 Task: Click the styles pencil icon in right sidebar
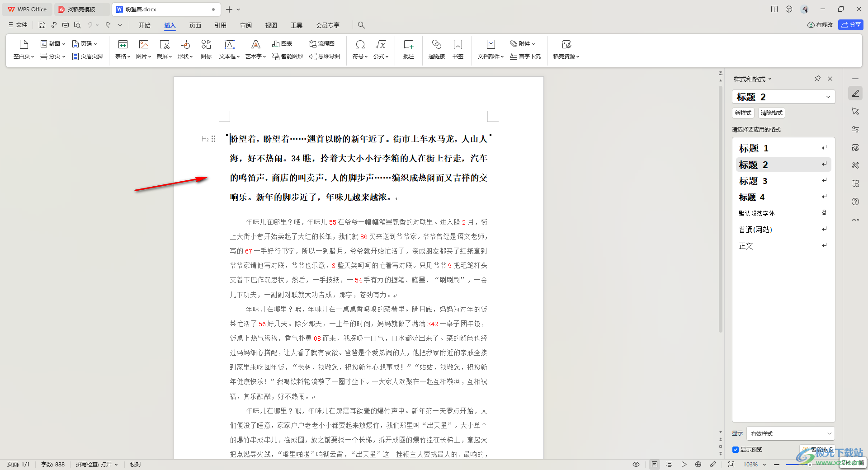click(855, 93)
